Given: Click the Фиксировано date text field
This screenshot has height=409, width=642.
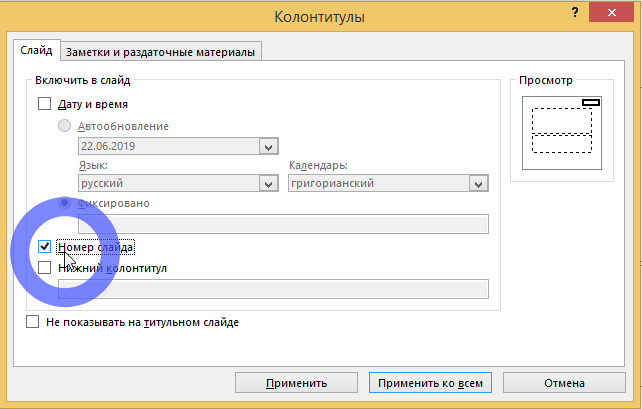Looking at the screenshot, I should 283,224.
